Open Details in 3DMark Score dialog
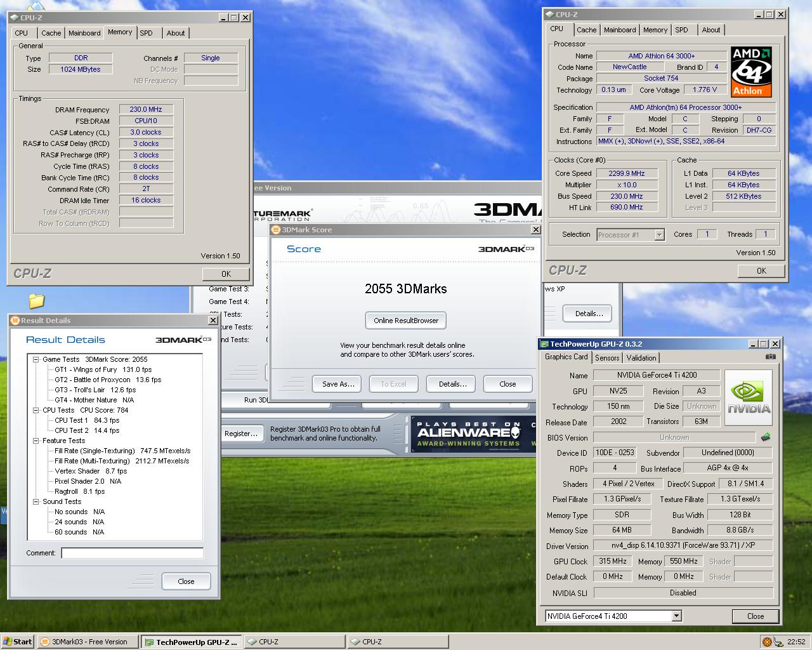 452,384
